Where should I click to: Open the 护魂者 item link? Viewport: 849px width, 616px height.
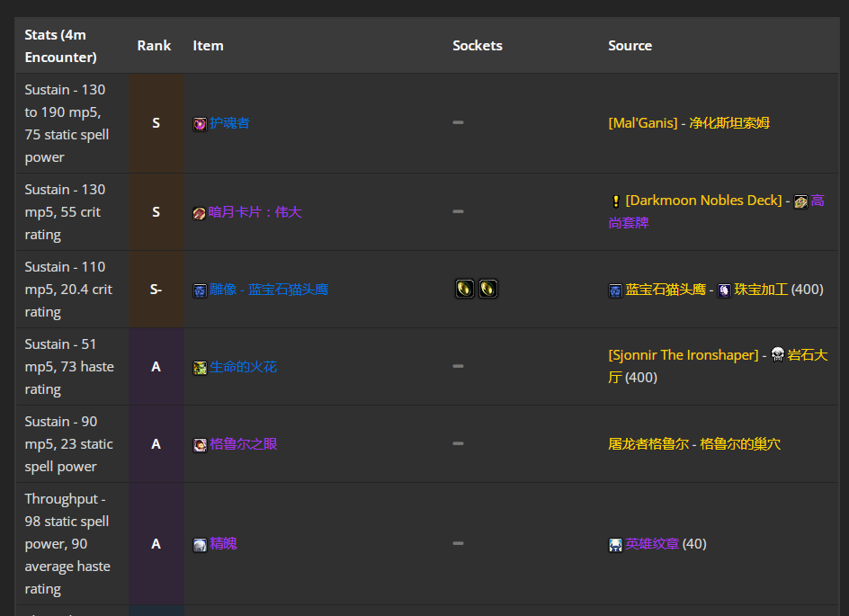tap(229, 123)
